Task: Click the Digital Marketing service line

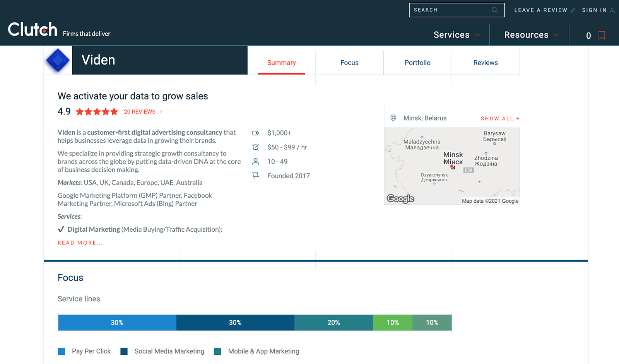Action: coord(140,229)
